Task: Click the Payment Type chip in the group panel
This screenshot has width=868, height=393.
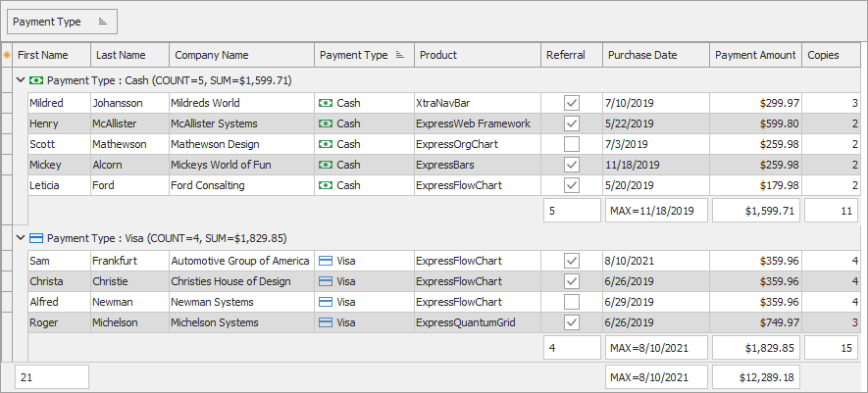Action: [62, 21]
